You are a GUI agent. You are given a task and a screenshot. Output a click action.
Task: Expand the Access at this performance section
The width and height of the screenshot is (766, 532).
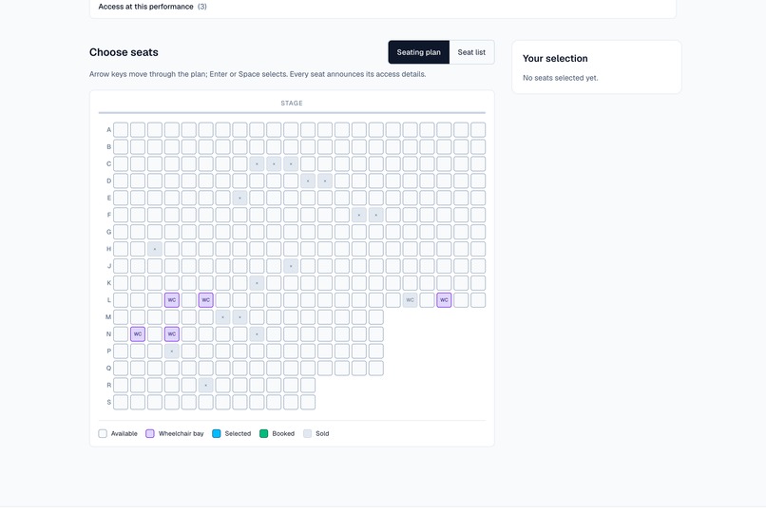click(x=152, y=7)
